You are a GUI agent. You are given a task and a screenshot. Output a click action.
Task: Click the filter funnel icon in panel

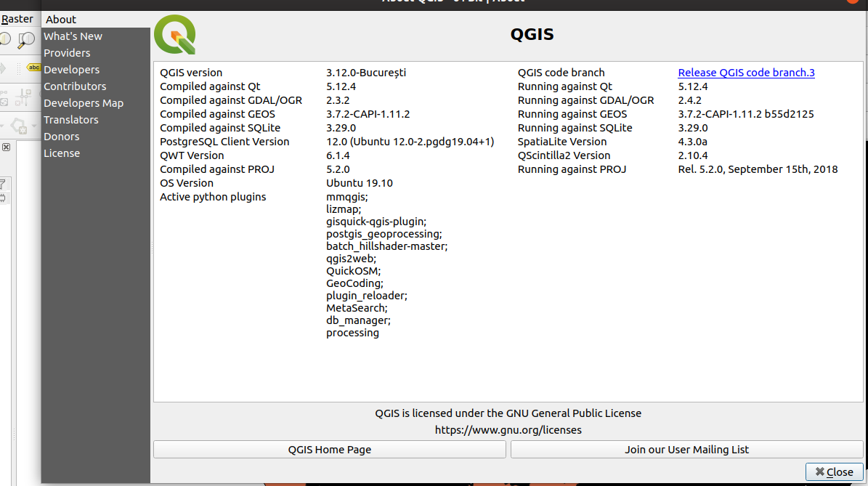[x=3, y=184]
